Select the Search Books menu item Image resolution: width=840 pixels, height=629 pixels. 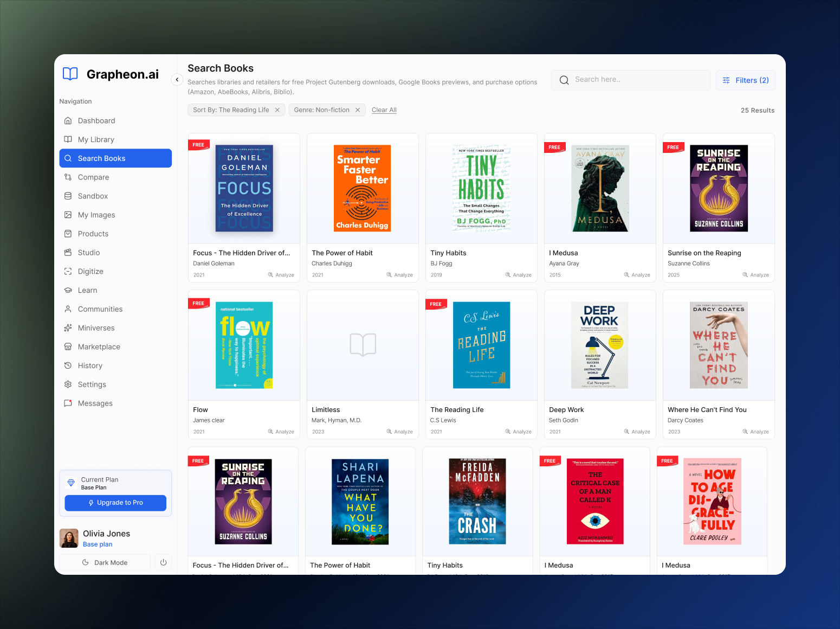115,158
